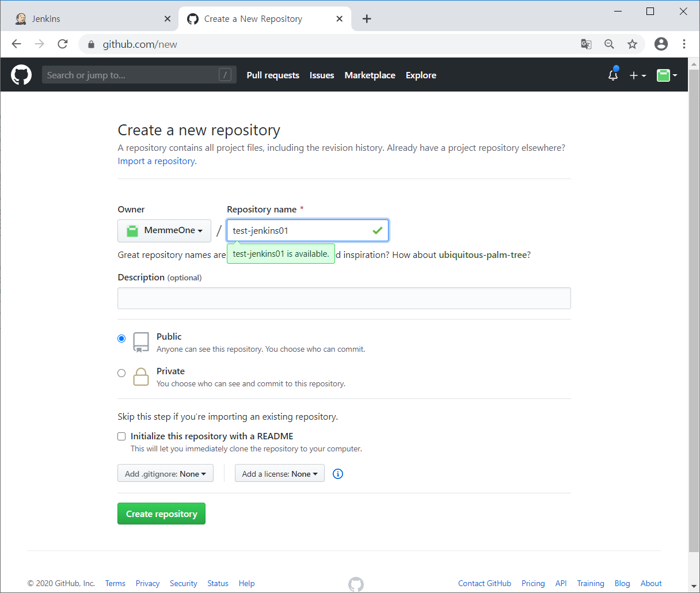Click the public repository book icon
The image size is (700, 593).
pos(141,342)
